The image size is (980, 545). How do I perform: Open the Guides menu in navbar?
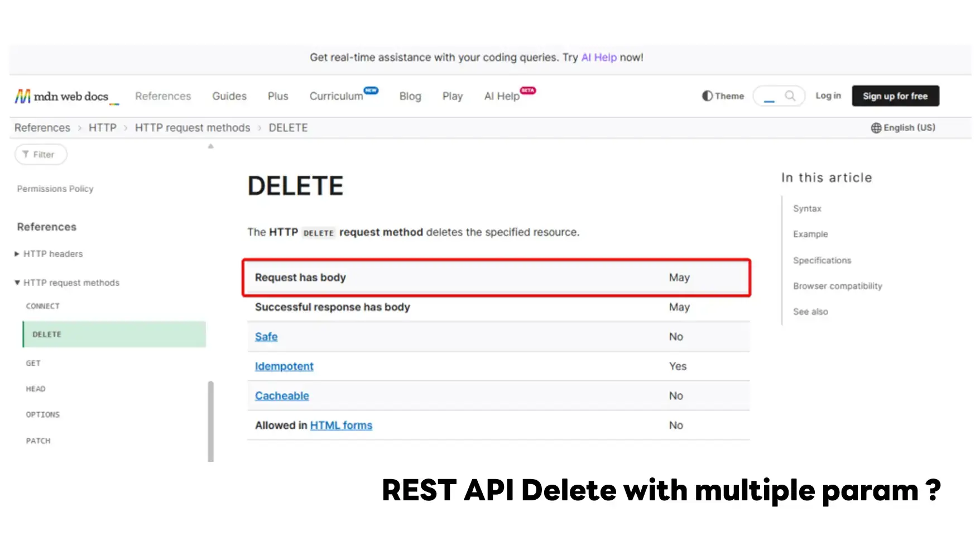tap(229, 97)
